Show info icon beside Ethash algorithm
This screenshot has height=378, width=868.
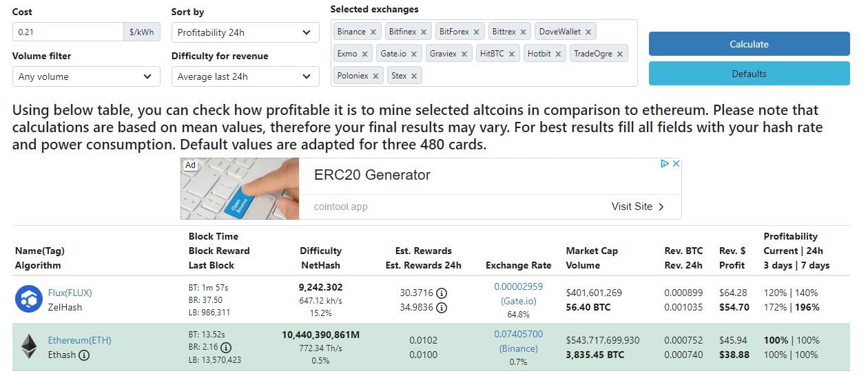click(x=84, y=355)
